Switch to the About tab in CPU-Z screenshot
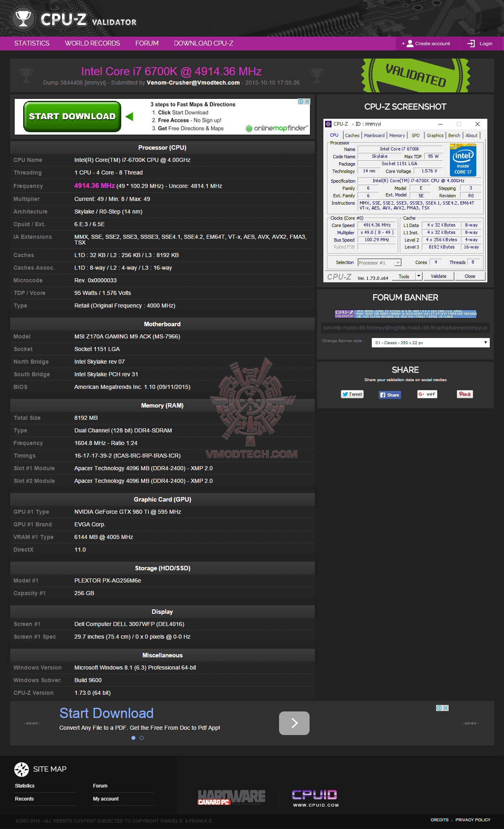504x829 pixels. [x=471, y=135]
